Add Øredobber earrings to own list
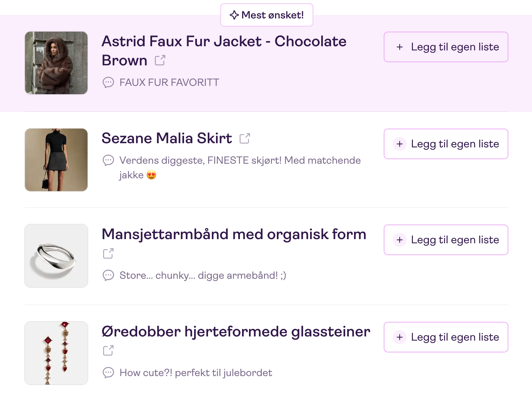Image resolution: width=532 pixels, height=399 pixels. tap(446, 337)
